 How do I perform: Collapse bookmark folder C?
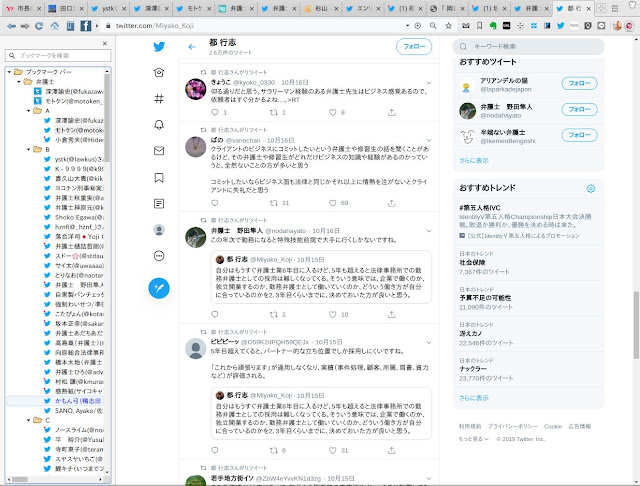click(x=29, y=420)
